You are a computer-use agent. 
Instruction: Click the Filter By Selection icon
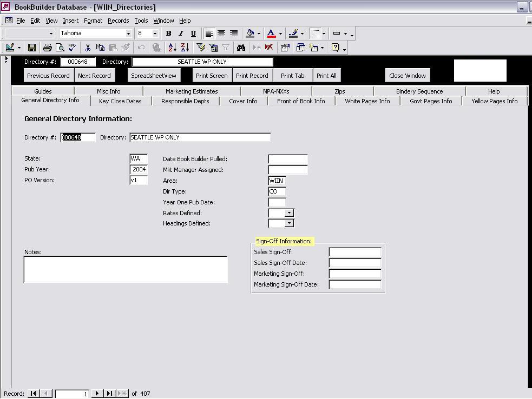tap(201, 48)
